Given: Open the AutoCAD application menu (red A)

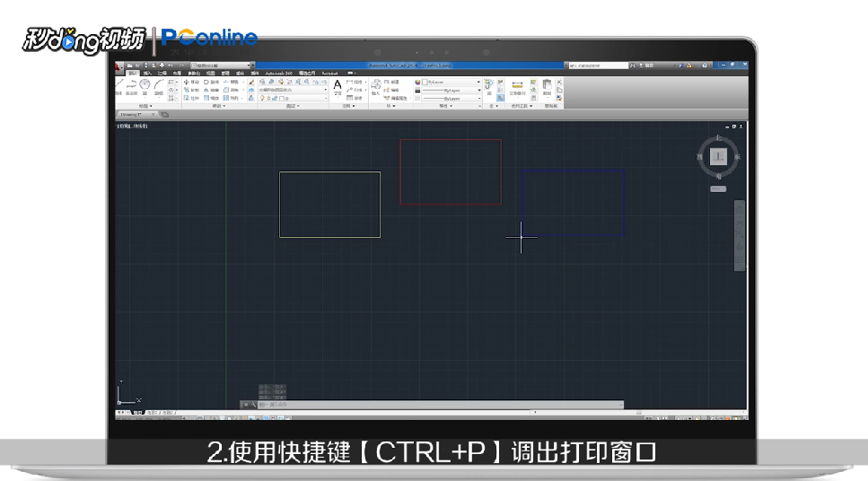Looking at the screenshot, I should coord(118,67).
